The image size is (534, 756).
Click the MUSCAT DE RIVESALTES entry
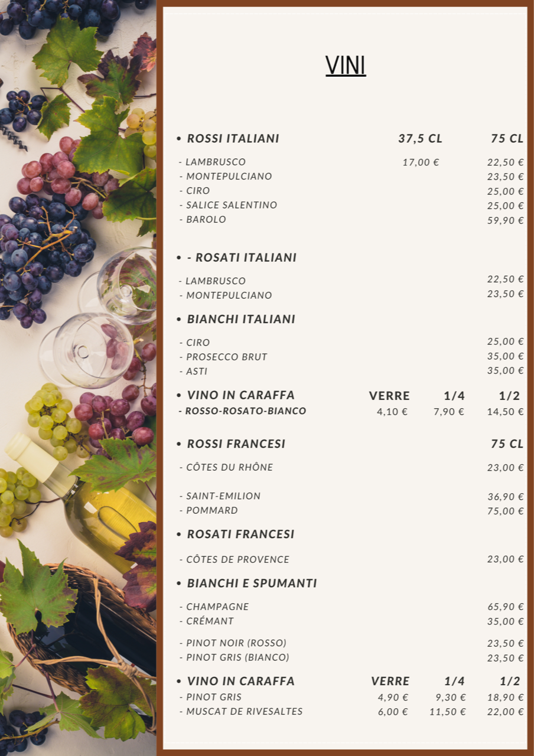coord(241,712)
